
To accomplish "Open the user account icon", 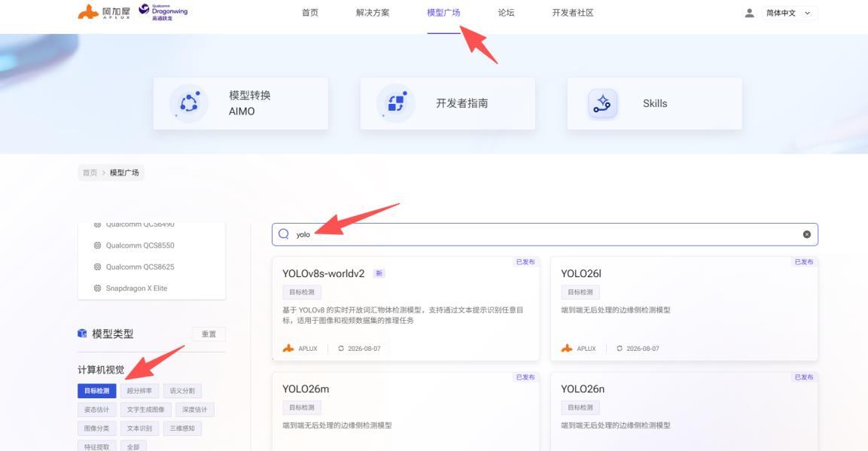I will pyautogui.click(x=749, y=13).
